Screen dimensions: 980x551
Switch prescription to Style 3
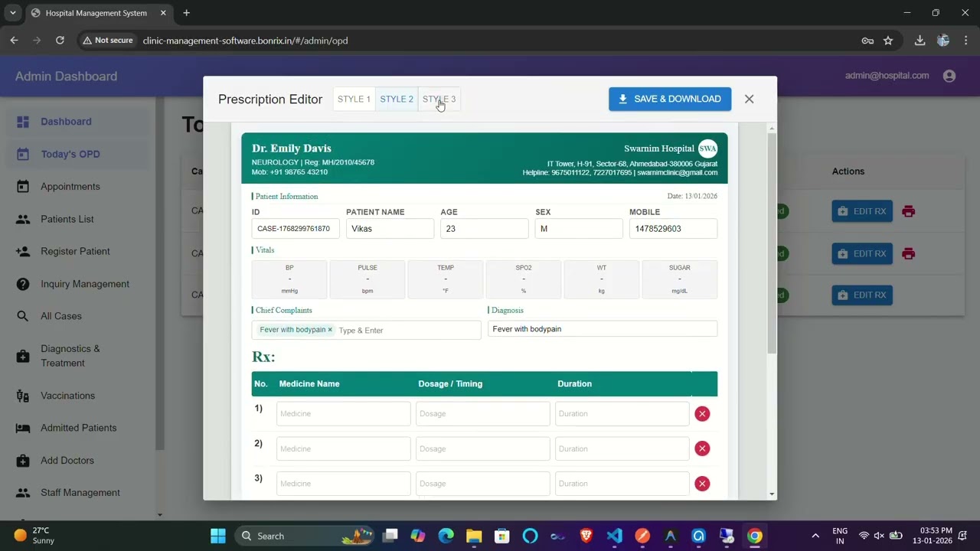(439, 99)
